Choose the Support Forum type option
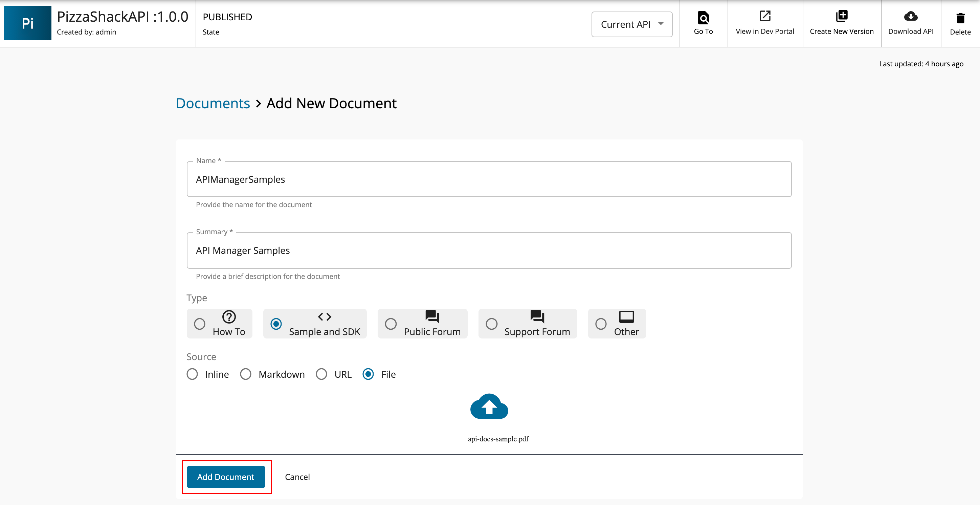Image resolution: width=980 pixels, height=505 pixels. [491, 324]
